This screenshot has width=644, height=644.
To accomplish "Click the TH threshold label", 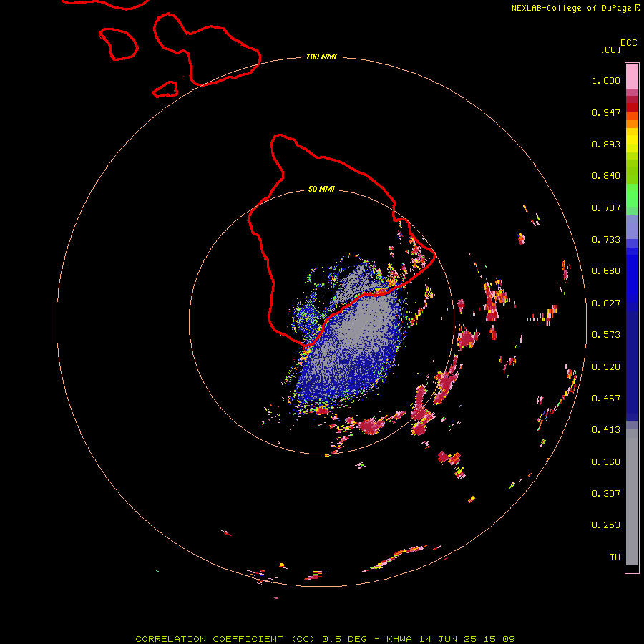I will coord(615,557).
